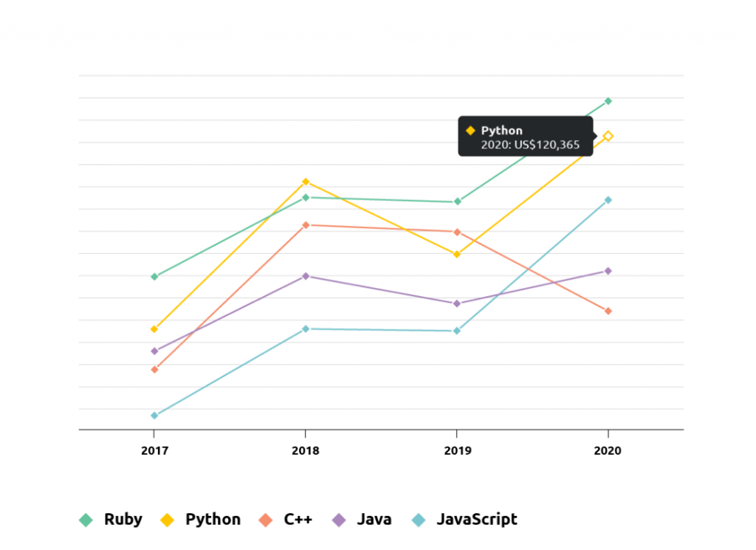Select the C++ 2020 data point
The height and width of the screenshot is (550, 756).
coord(608,312)
